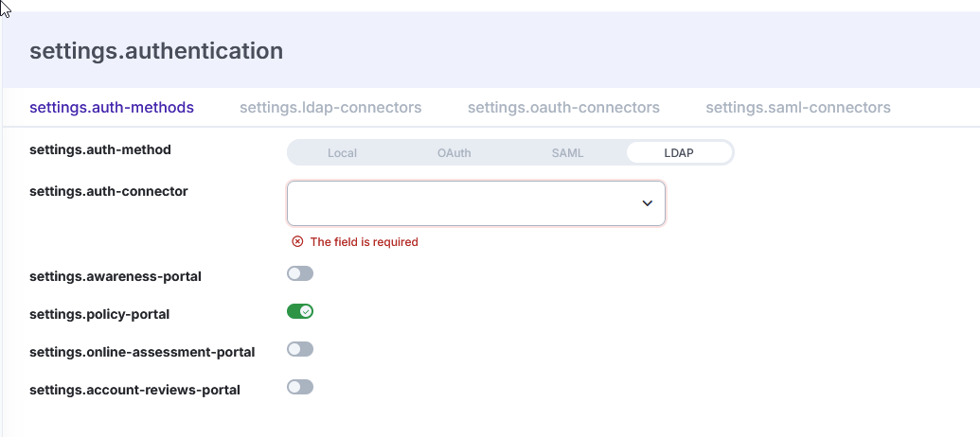Enable the awareness-portal toggle
This screenshot has width=980, height=437.
tap(299, 274)
